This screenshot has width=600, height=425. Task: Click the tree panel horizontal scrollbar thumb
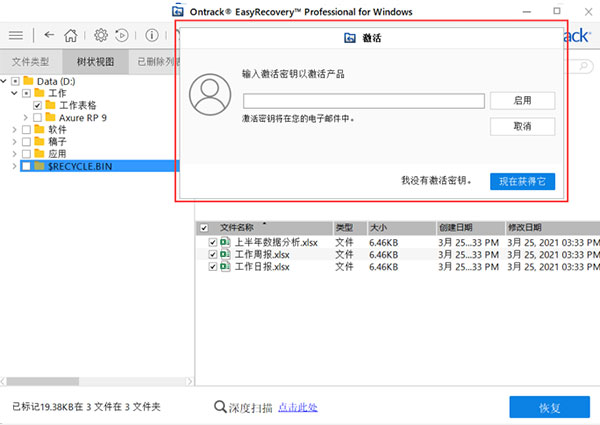pyautogui.click(x=43, y=381)
